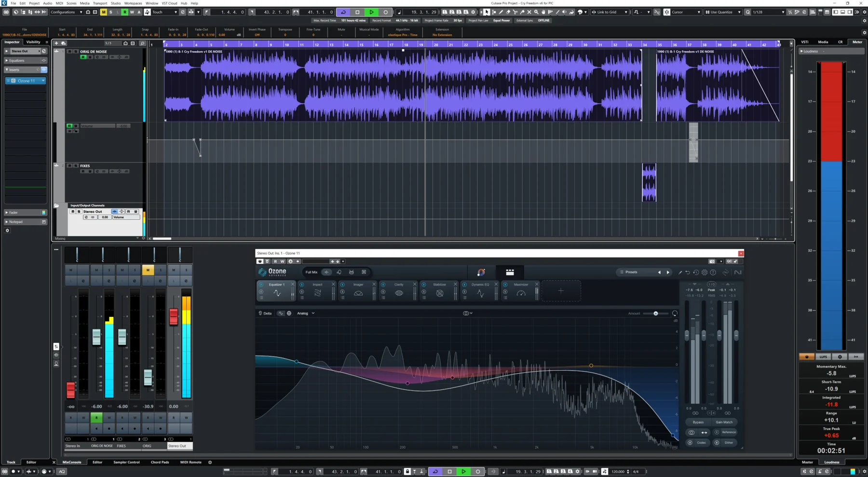Open the Workspaces menu
The image size is (868, 477).
133,3
